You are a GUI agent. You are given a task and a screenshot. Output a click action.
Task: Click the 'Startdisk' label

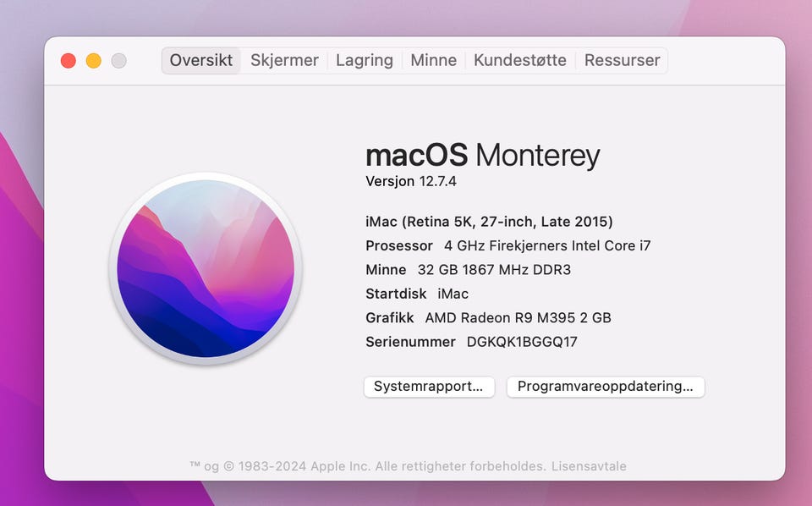pyautogui.click(x=396, y=294)
